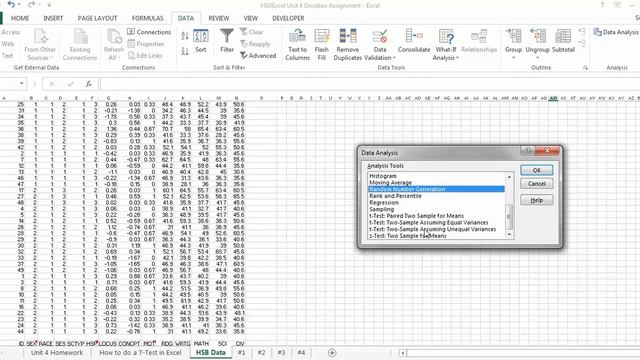Image resolution: width=640 pixels, height=360 pixels.
Task: Switch to sheet tab #3
Action: click(281, 353)
